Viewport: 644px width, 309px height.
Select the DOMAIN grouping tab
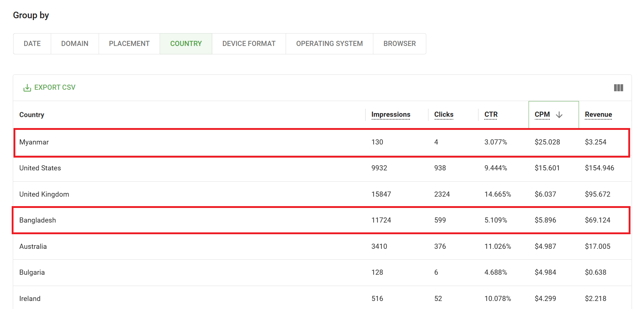click(x=75, y=44)
